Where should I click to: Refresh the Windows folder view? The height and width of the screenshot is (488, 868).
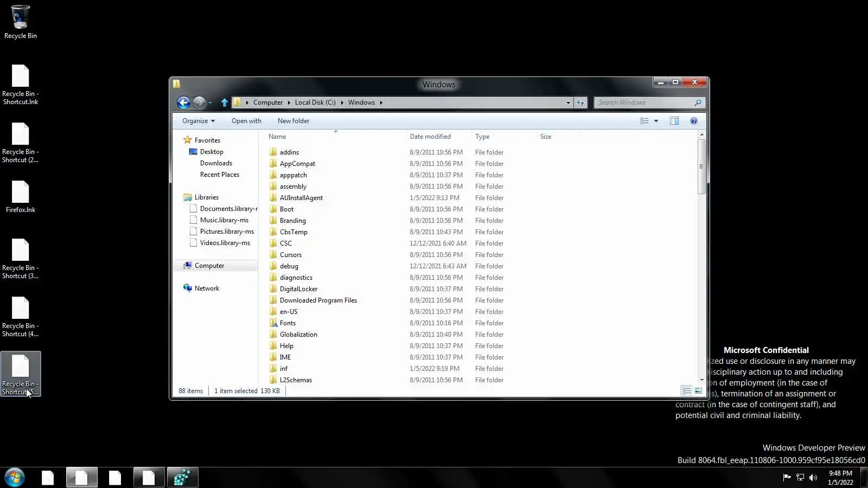580,102
